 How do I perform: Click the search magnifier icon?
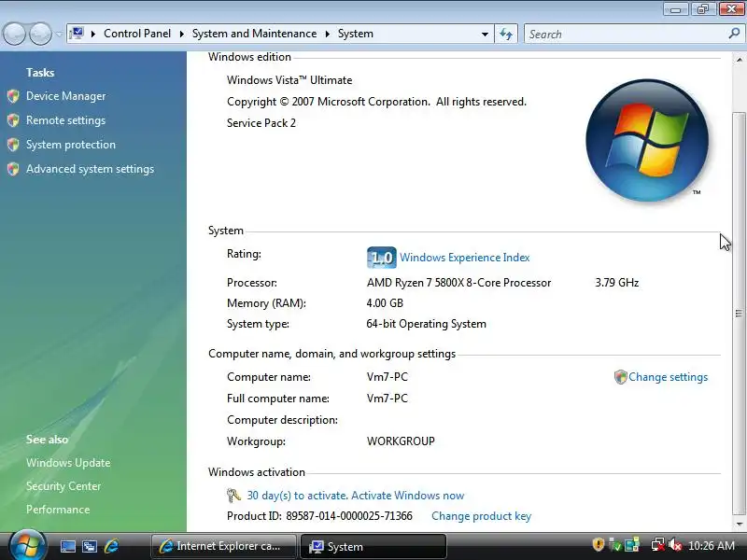(734, 34)
